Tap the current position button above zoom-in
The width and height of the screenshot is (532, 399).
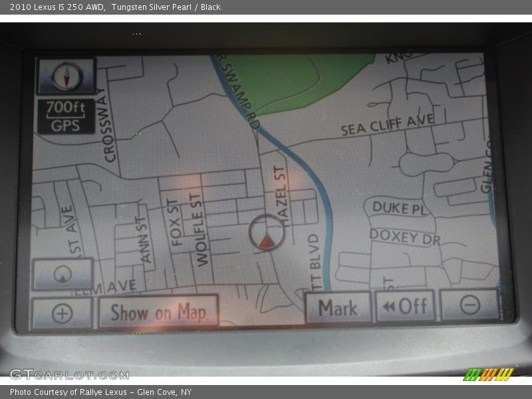click(63, 274)
